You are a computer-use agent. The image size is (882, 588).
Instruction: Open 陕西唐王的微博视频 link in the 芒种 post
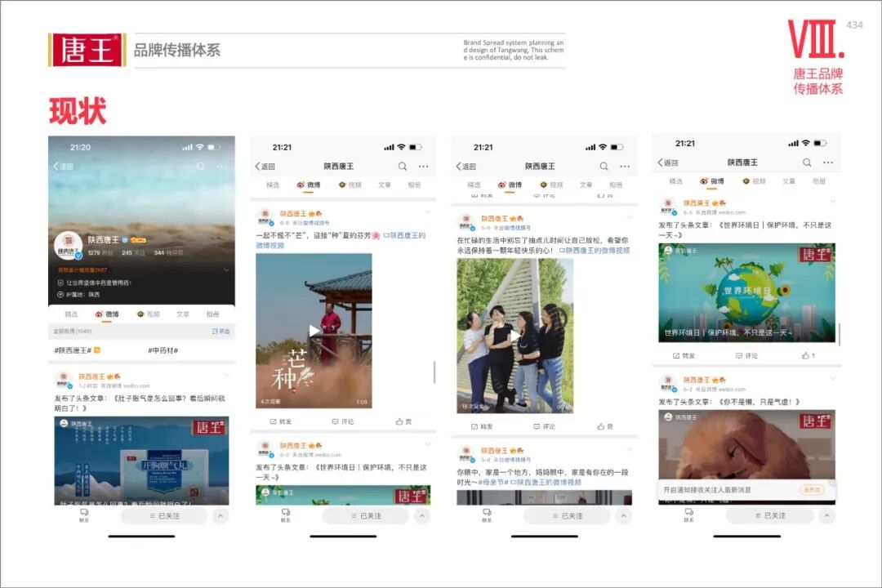[341, 240]
